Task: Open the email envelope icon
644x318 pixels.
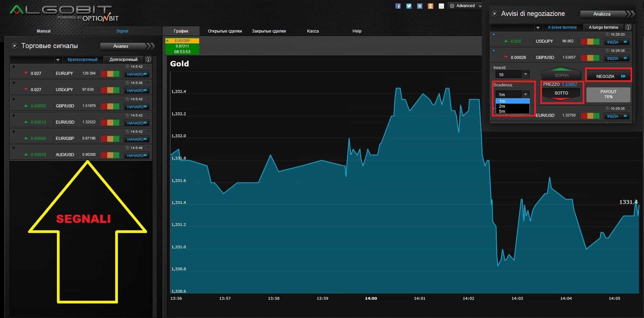Action: coord(441,6)
